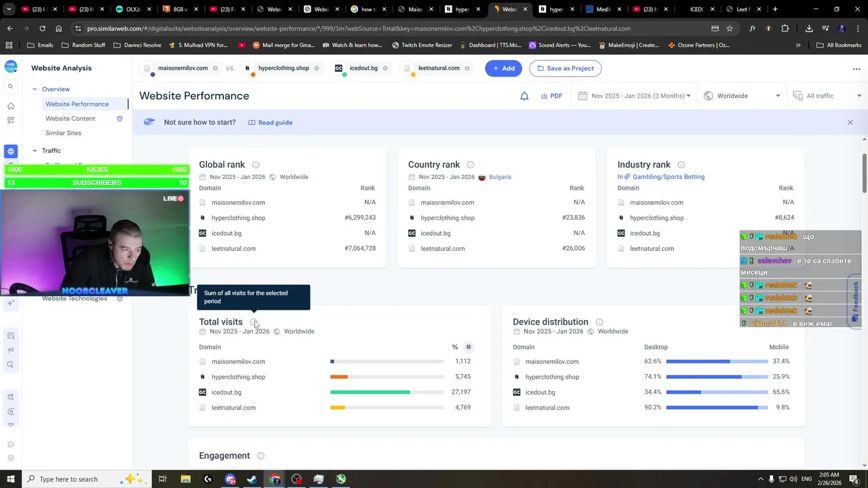Show info tooltip for Engagement
Image resolution: width=868 pixels, height=488 pixels.
point(260,456)
